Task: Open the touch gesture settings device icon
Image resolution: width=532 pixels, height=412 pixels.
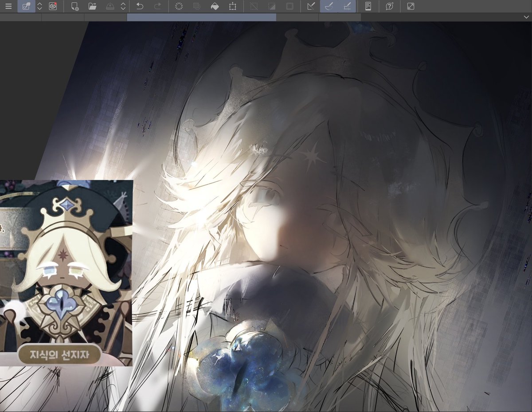Action: click(368, 6)
